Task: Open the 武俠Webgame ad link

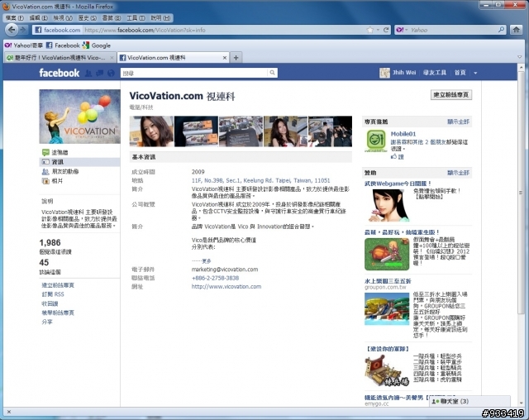Action: point(398,184)
